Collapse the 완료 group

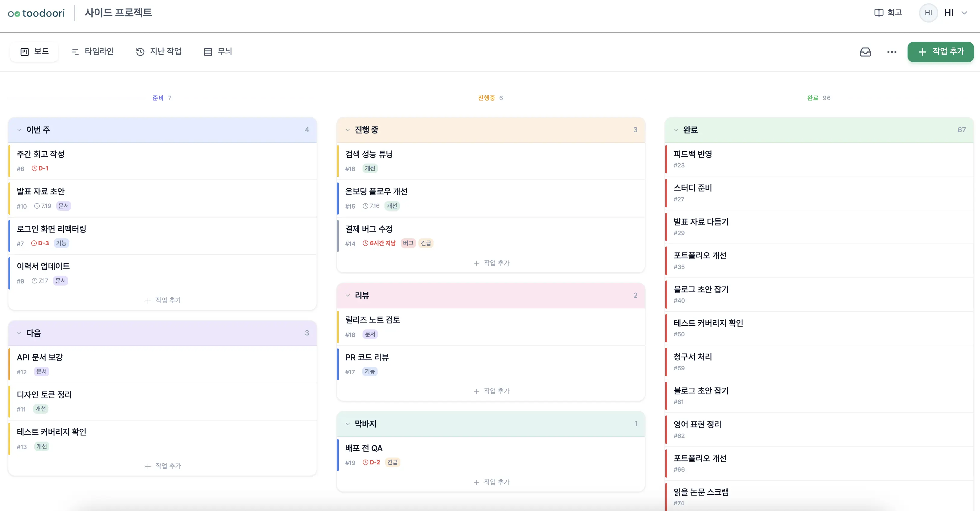tap(676, 130)
